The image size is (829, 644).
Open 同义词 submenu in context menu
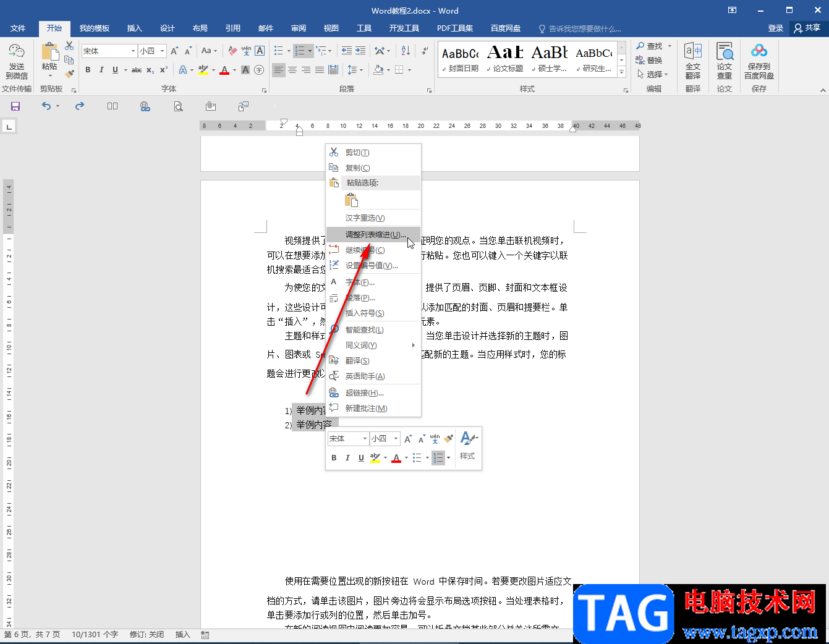coord(373,345)
